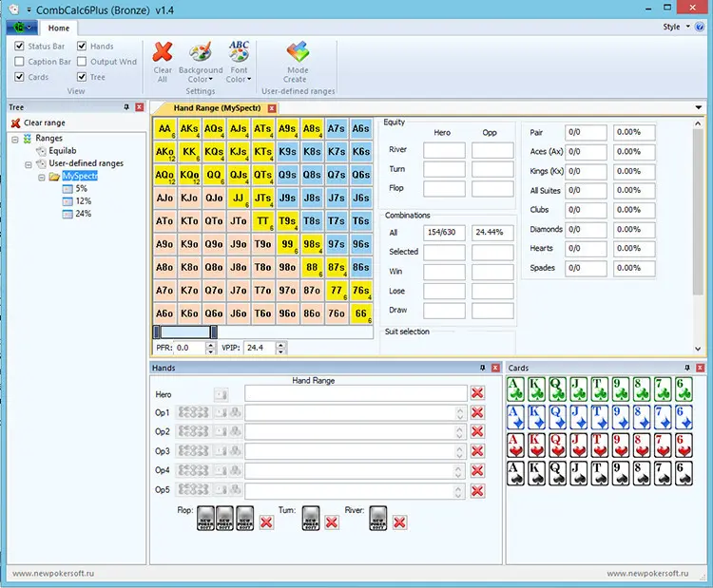Viewport: 713px width, 588px height.
Task: Select the 12% range in the tree
Action: point(83,200)
